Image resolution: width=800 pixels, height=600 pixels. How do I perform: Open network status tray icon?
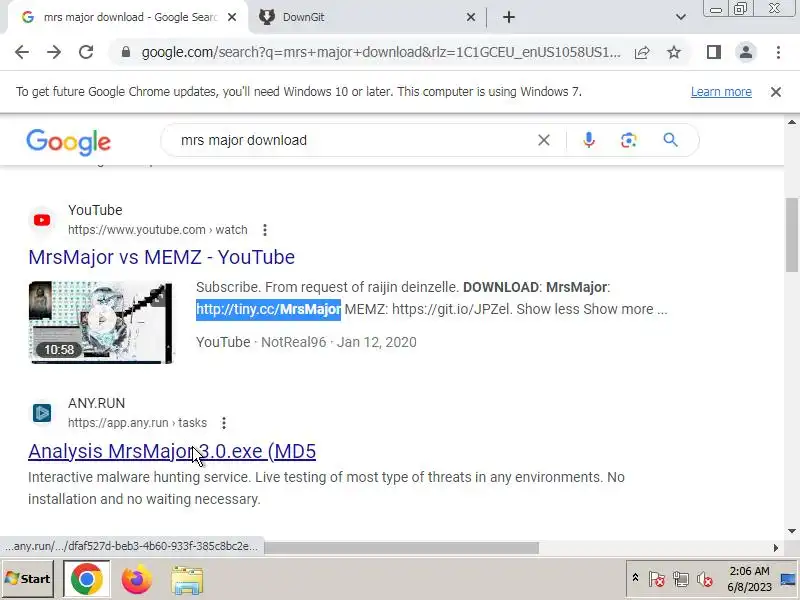pos(681,579)
